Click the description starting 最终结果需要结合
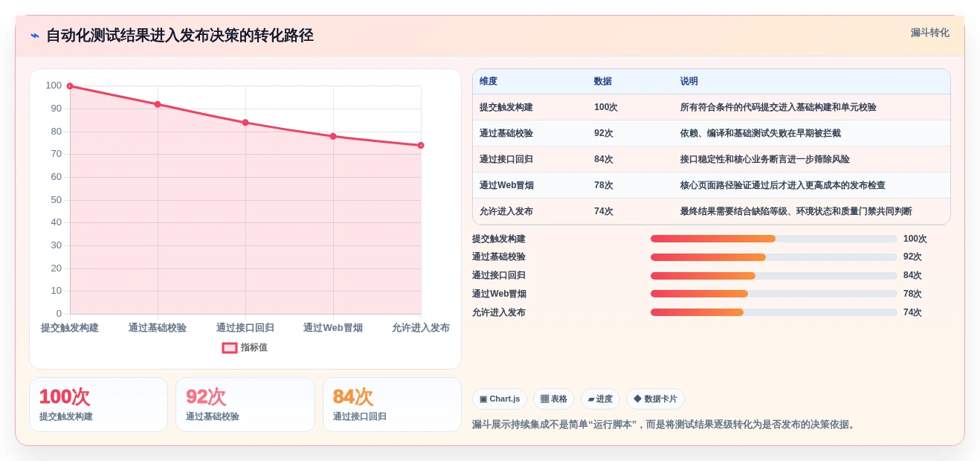 pyautogui.click(x=796, y=211)
